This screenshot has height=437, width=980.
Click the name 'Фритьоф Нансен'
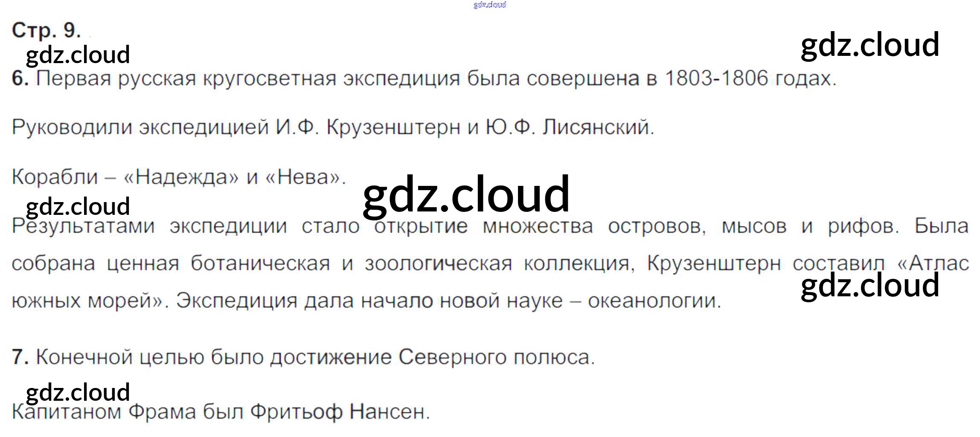pos(340,412)
